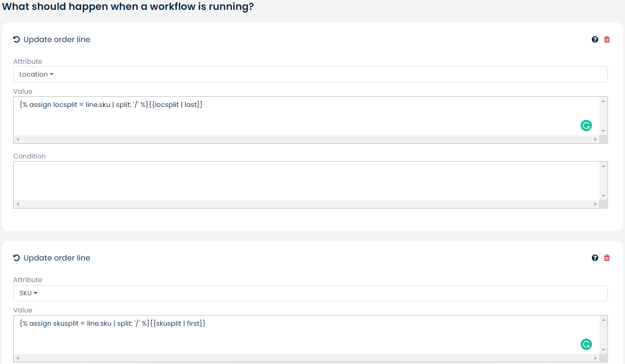This screenshot has width=625, height=364.
Task: Open the SKU attribute dropdown
Action: pyautogui.click(x=28, y=293)
